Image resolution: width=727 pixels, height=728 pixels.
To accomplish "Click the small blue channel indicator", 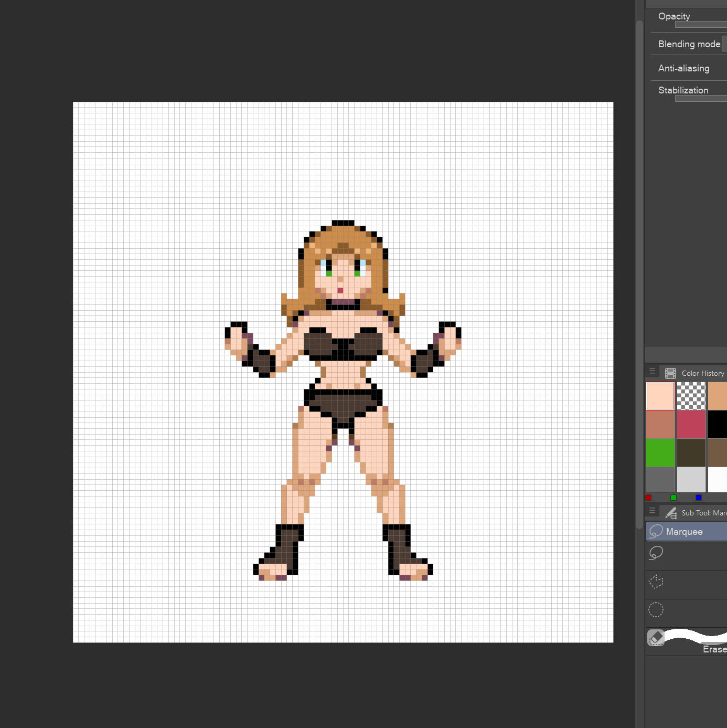I will 699,498.
